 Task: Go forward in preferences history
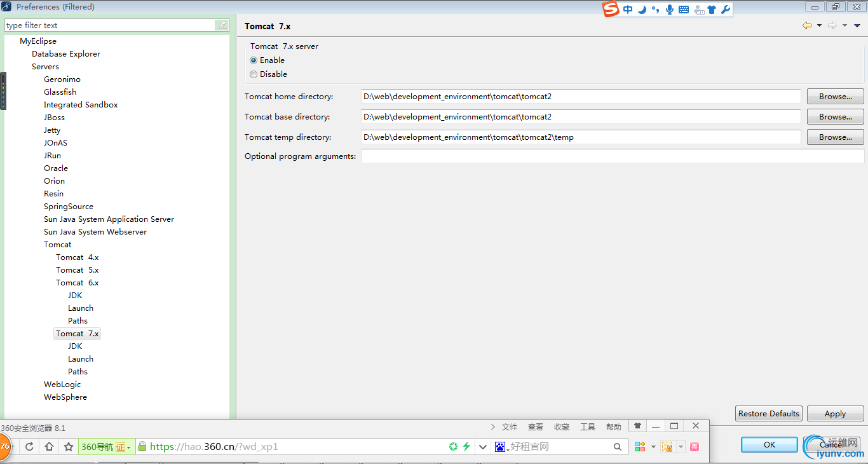[832, 25]
